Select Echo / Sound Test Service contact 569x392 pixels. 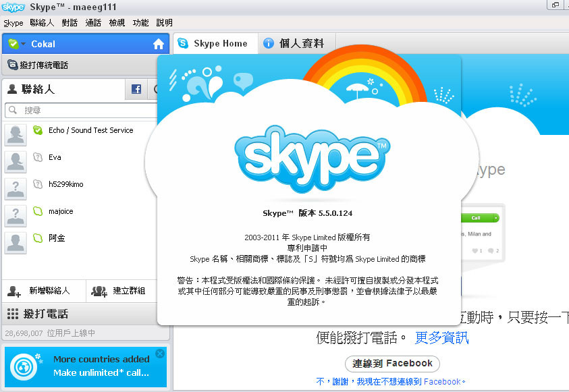coord(80,135)
